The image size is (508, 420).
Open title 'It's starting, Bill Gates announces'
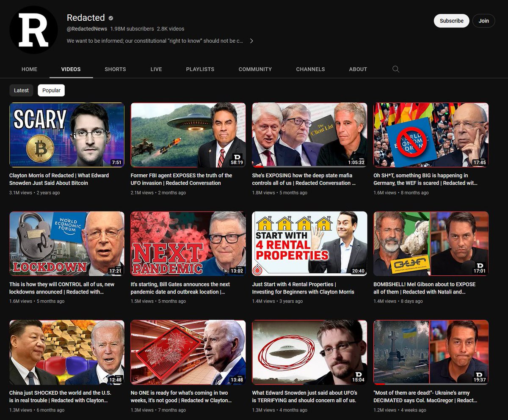(180, 288)
